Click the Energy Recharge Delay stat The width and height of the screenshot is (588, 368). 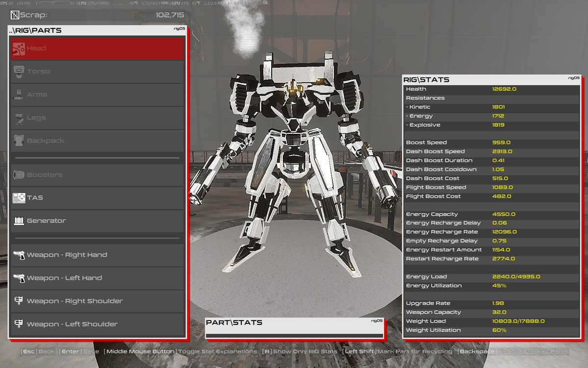coord(491,223)
